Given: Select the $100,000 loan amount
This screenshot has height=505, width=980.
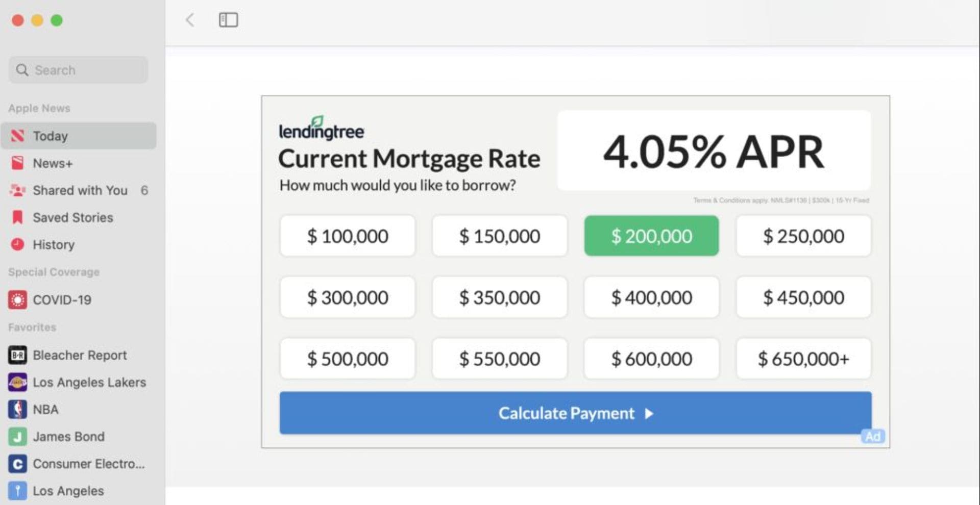Looking at the screenshot, I should tap(347, 236).
